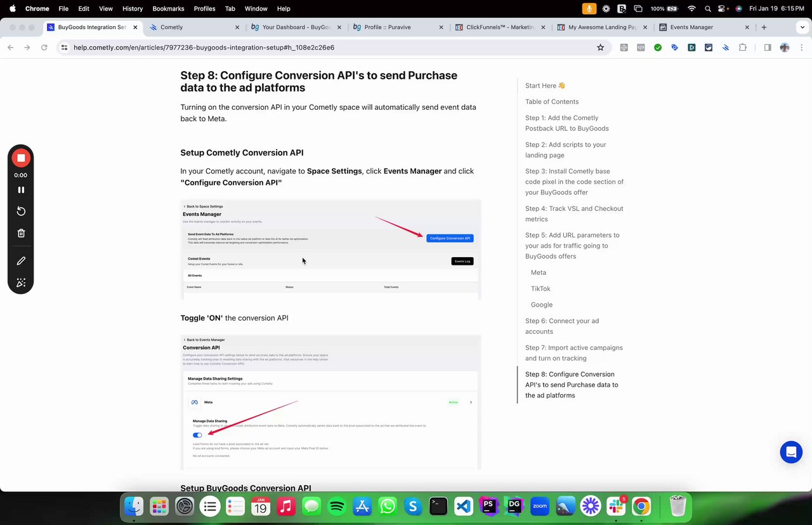Jump to the Meta subsection link
The image size is (812, 525).
(x=539, y=272)
